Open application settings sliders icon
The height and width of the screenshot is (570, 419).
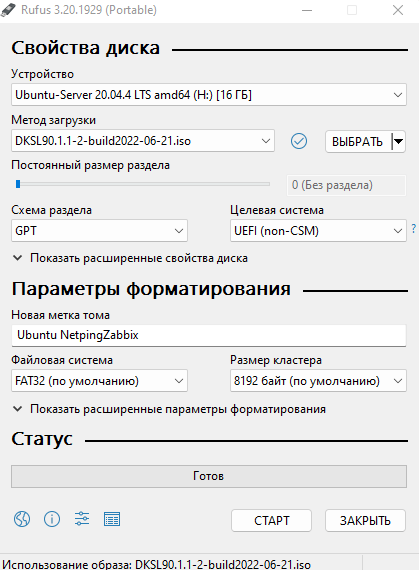coord(82,519)
